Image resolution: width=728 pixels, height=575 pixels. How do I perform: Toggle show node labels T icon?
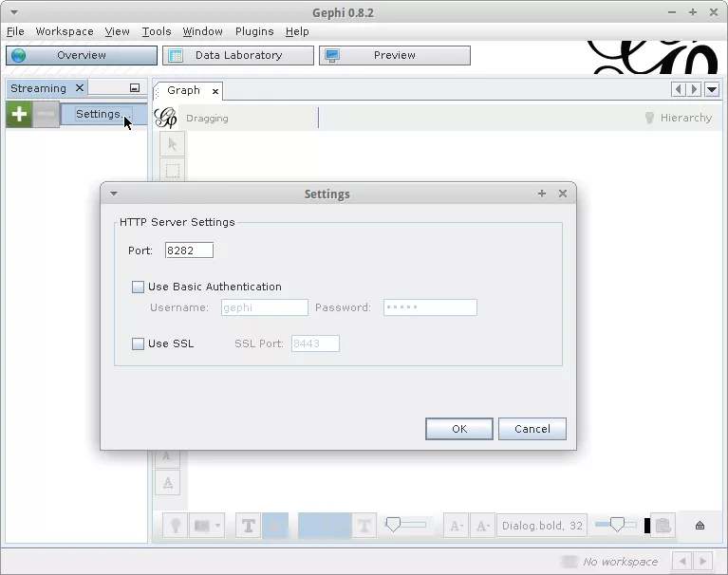[249, 526]
